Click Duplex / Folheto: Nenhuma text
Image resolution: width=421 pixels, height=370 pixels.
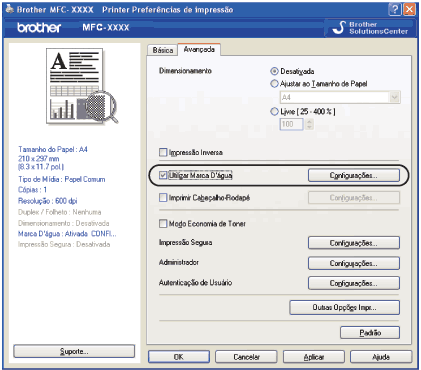coord(60,212)
